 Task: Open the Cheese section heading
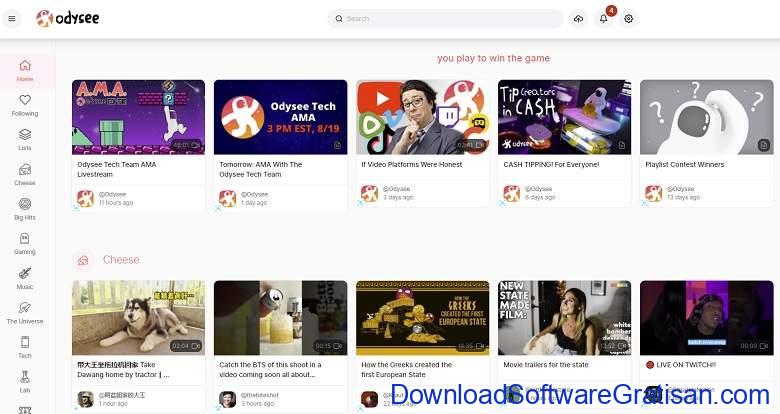tap(121, 260)
